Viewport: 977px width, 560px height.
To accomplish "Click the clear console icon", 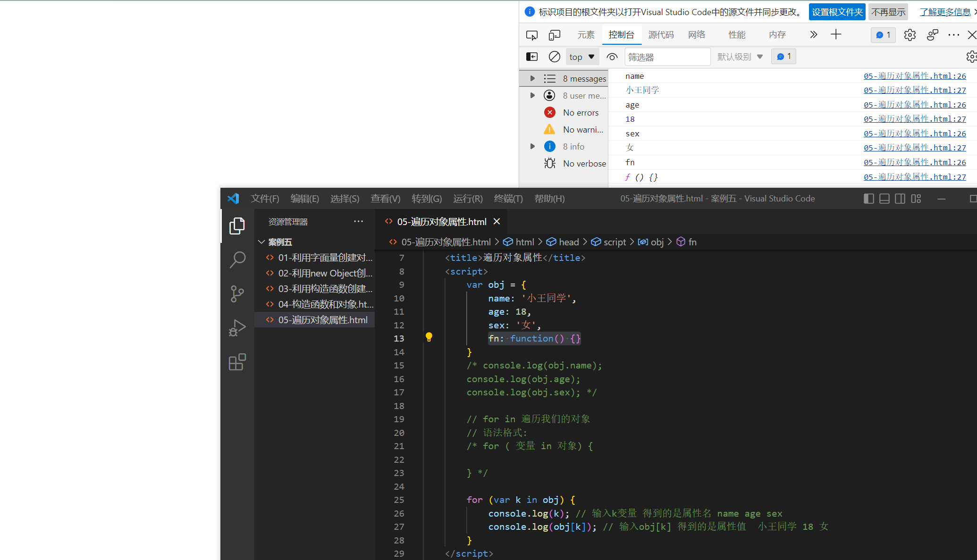I will coord(554,56).
